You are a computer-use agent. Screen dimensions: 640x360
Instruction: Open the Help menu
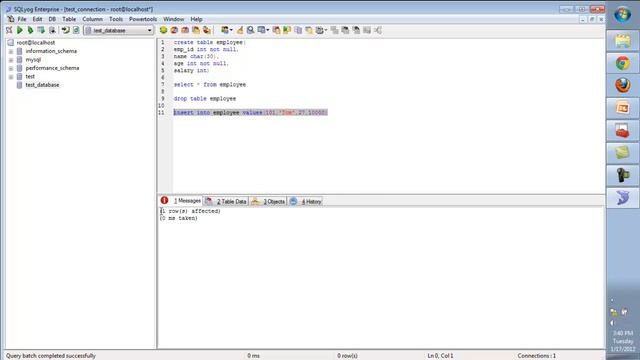196,19
